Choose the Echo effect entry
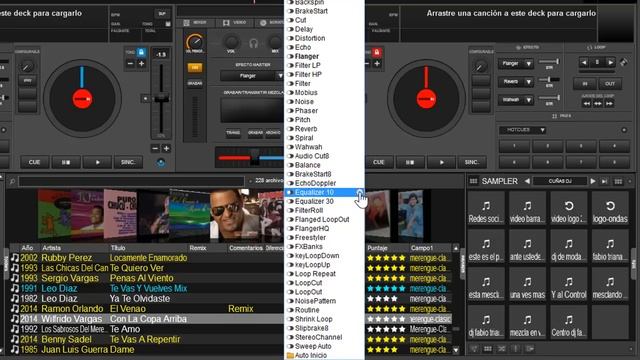 303,47
